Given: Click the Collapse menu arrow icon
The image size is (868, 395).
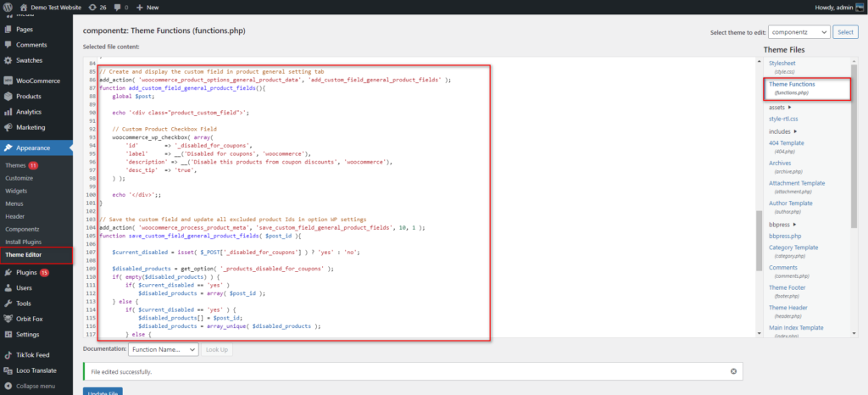Looking at the screenshot, I should 8,387.
